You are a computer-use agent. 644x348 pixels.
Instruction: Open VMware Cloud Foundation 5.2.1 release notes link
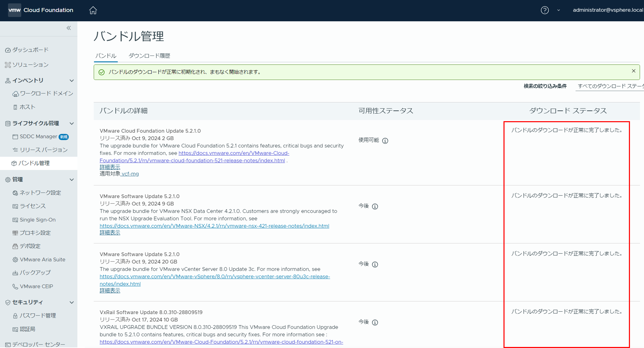coord(194,157)
